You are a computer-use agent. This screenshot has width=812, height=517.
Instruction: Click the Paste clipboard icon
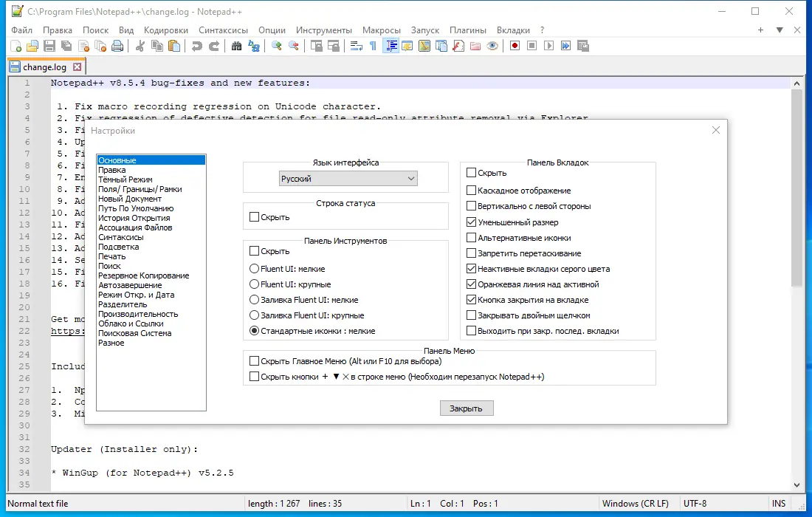pyautogui.click(x=174, y=46)
